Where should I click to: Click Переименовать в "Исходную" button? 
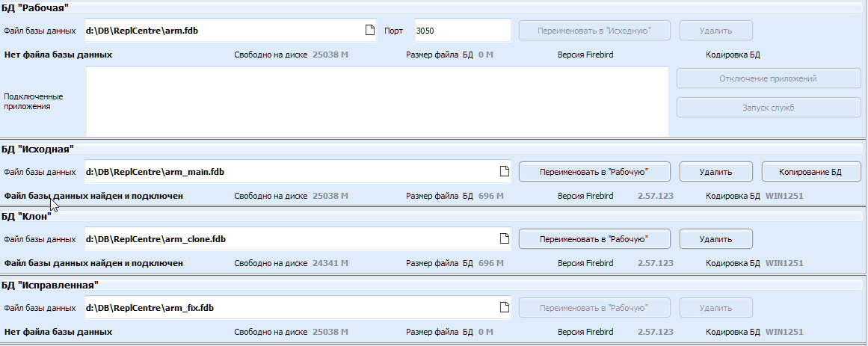(x=594, y=31)
